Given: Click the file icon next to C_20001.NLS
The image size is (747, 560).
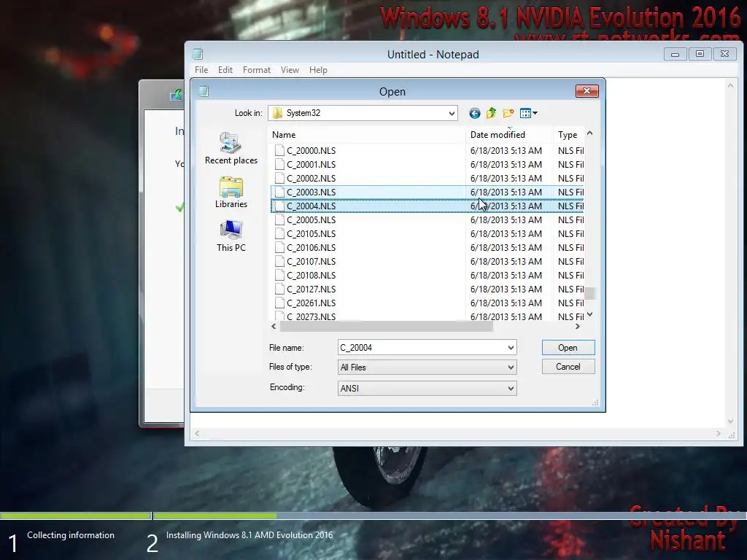Looking at the screenshot, I should point(279,164).
